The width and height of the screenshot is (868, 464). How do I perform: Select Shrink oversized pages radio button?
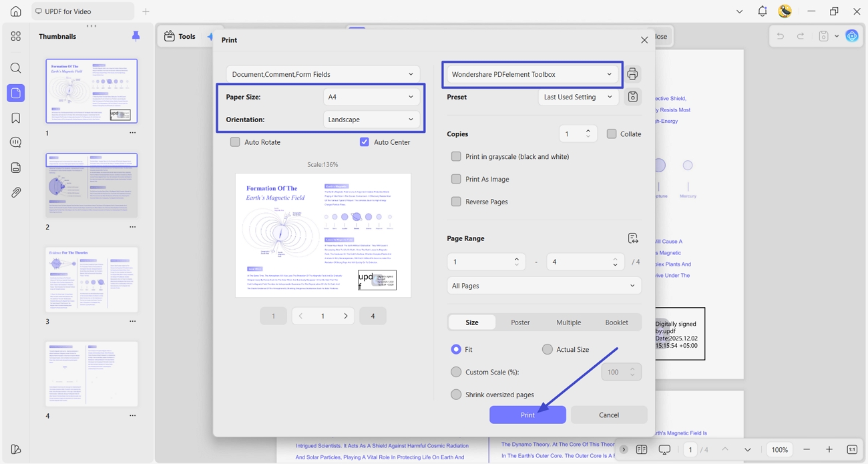(456, 395)
